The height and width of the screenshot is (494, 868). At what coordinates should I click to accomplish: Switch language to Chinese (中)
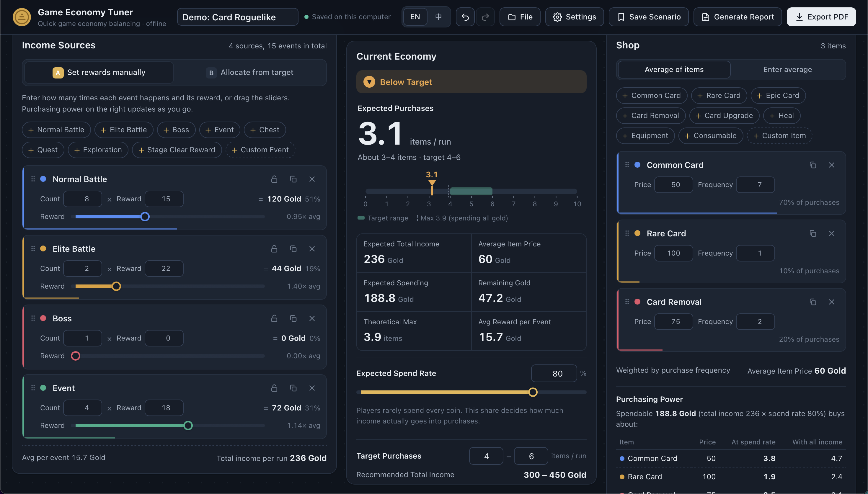point(438,17)
